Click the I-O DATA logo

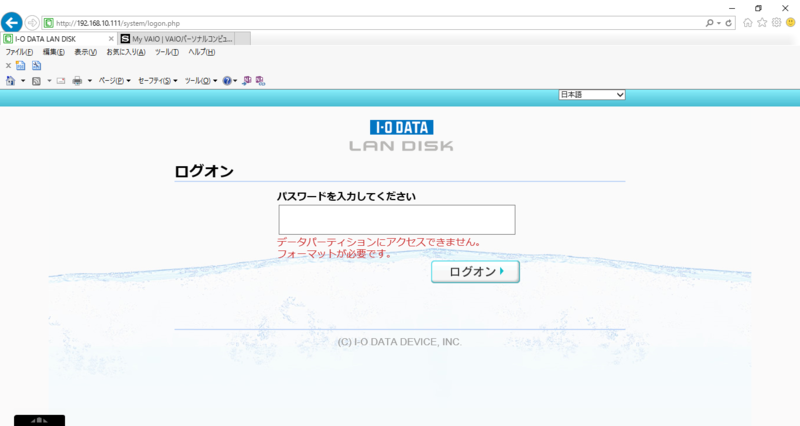[402, 127]
